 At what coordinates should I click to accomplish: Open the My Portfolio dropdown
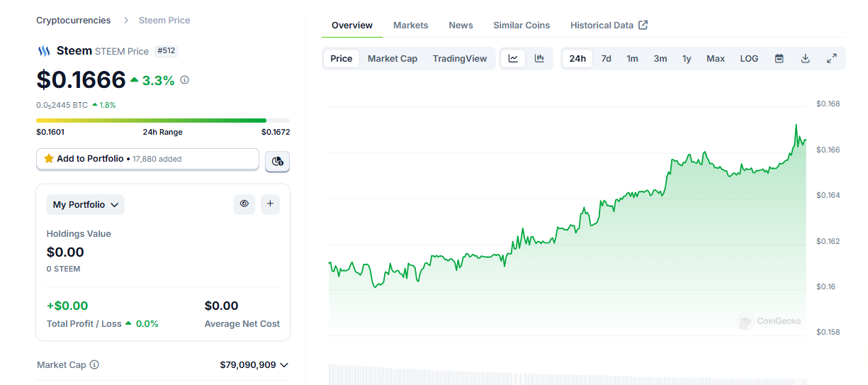click(86, 204)
